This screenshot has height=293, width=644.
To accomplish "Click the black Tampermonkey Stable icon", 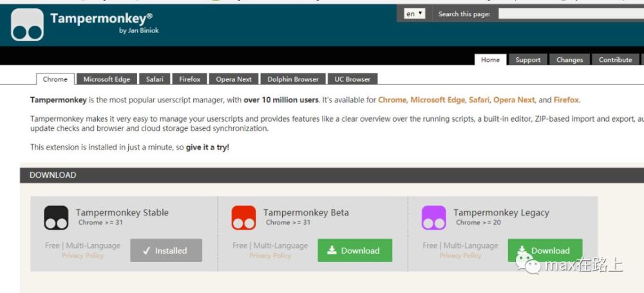I will (56, 218).
